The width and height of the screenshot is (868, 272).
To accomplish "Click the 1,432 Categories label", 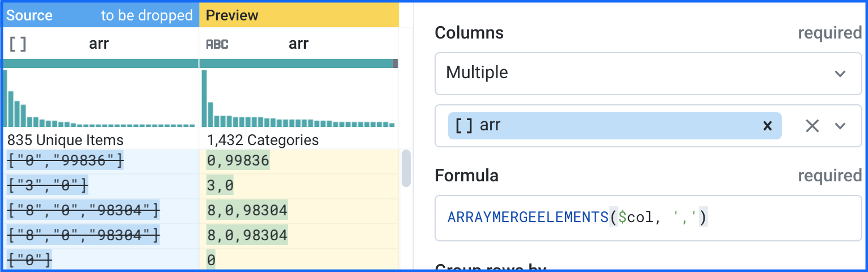I will point(263,140).
